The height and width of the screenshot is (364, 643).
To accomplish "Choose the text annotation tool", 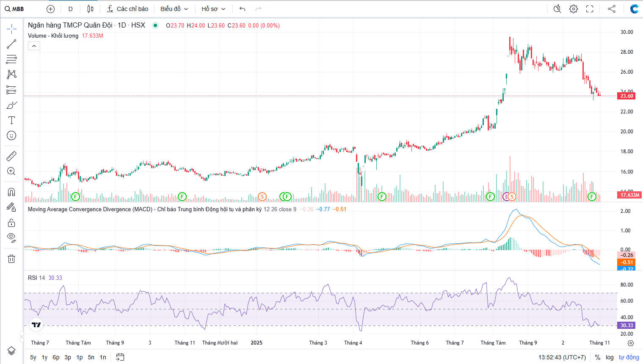I will click(x=11, y=120).
